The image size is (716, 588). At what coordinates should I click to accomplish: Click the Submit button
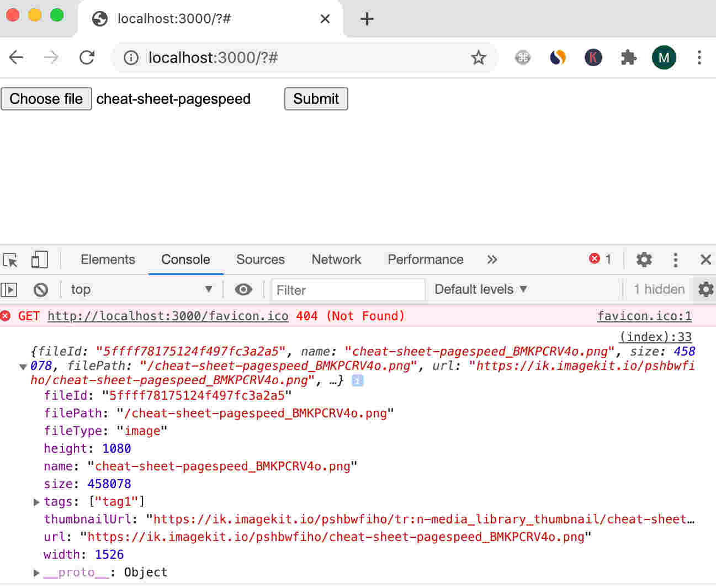coord(316,99)
